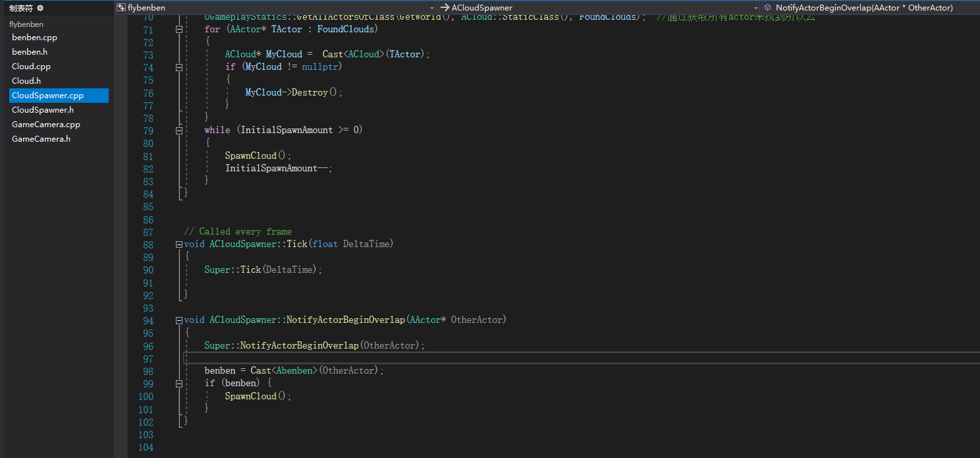The image size is (980, 458).
Task: Collapse the while loop on line 79
Action: click(179, 130)
